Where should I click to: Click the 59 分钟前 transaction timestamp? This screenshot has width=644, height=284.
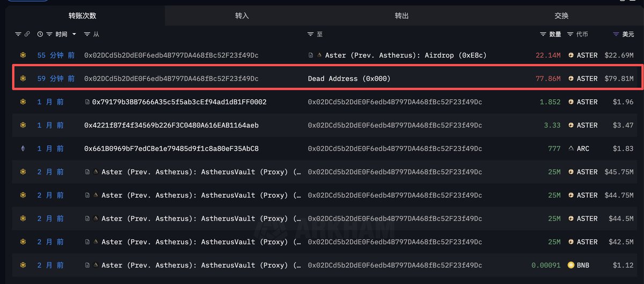tap(56, 79)
